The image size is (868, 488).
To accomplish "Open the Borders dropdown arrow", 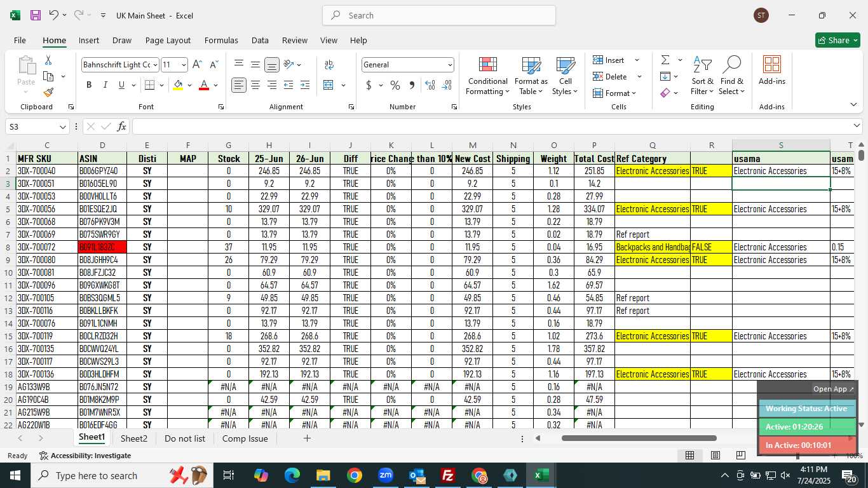I will [x=161, y=85].
